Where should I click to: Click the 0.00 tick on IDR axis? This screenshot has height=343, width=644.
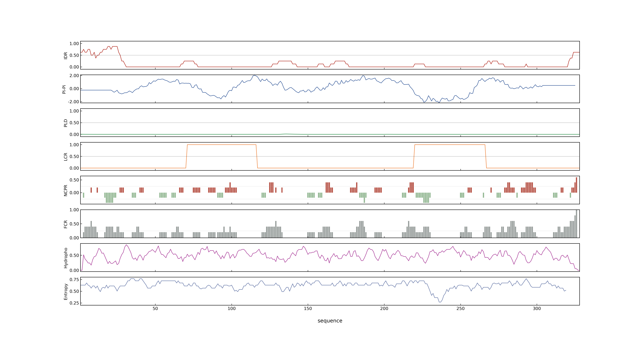point(74,67)
